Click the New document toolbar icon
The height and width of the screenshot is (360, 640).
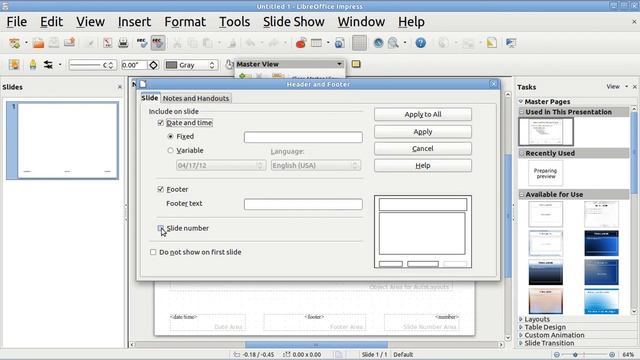coord(15,43)
